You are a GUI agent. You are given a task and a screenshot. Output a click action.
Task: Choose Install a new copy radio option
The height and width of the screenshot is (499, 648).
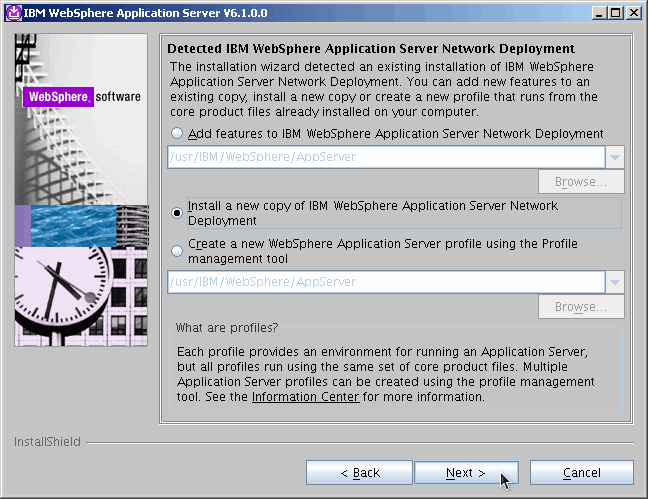coord(177,212)
